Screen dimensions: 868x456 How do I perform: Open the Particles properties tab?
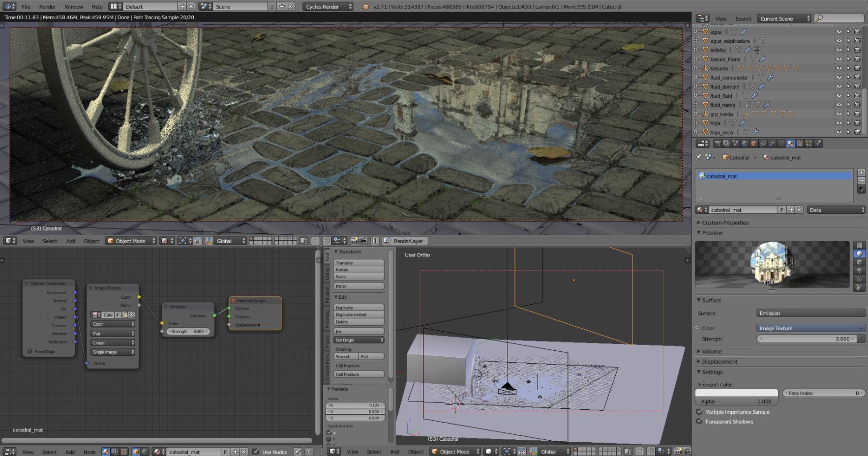809,143
